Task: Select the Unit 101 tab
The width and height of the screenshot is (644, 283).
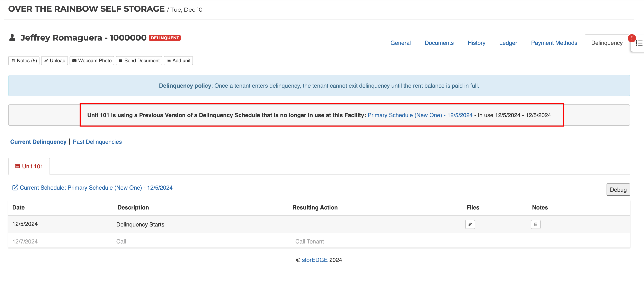Action: pos(29,166)
